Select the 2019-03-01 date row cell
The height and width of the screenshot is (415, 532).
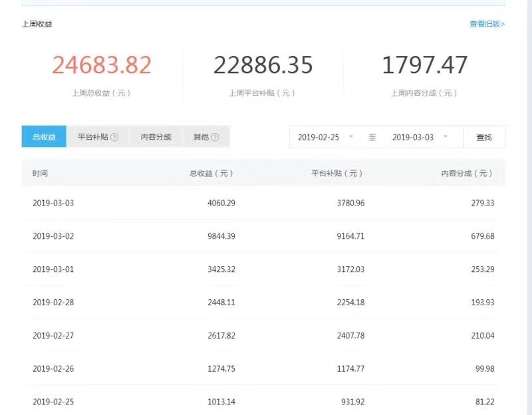(x=53, y=269)
